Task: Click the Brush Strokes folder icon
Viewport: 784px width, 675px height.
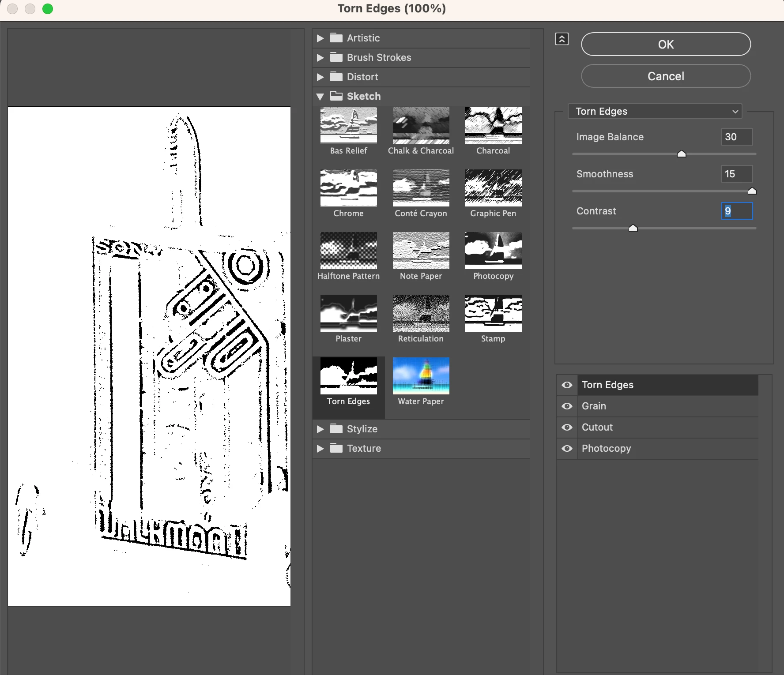Action: [x=336, y=57]
